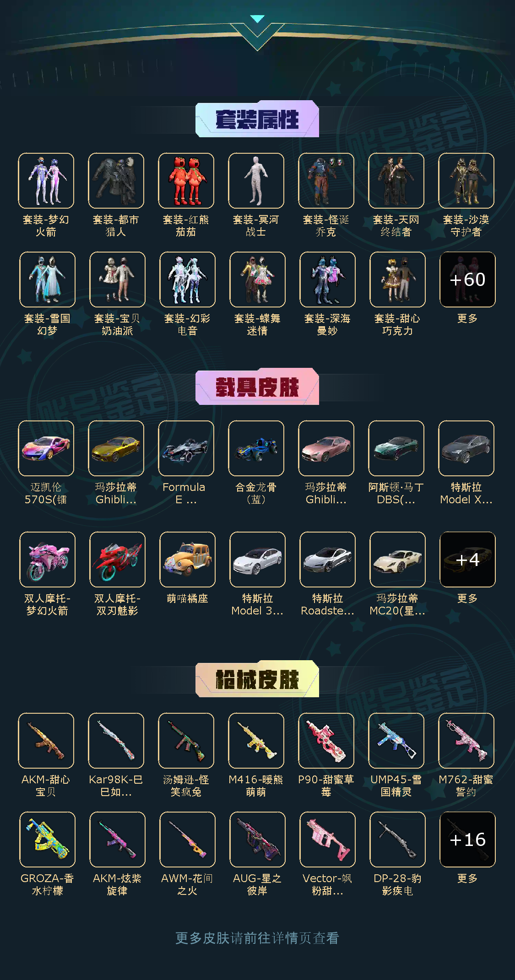Open the 迈凯伦 570S vehicle skin icon
Screen dimensions: 515x980
tap(46, 448)
